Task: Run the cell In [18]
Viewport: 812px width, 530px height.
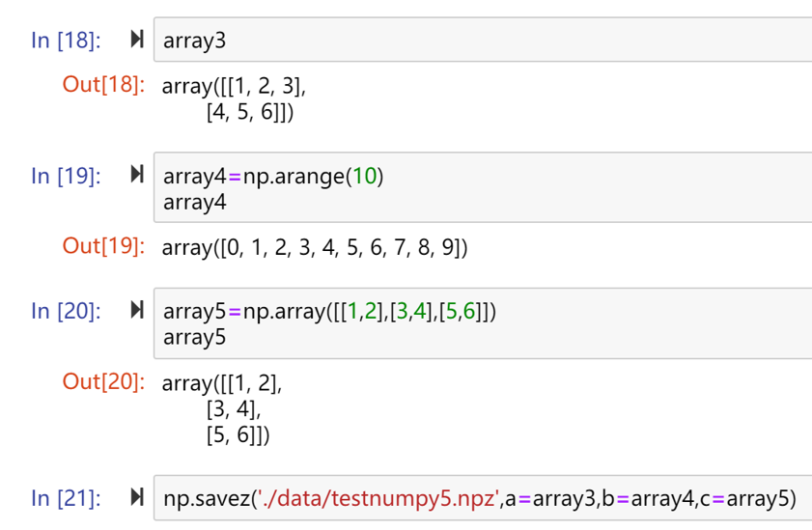Action: tap(136, 40)
